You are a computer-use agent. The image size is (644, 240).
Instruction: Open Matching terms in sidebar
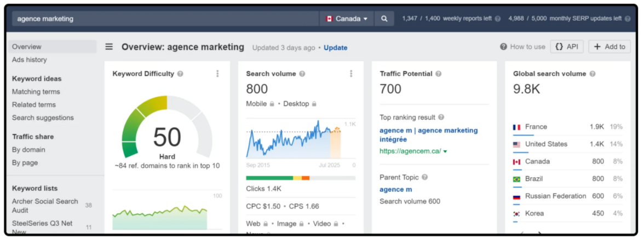(x=36, y=92)
